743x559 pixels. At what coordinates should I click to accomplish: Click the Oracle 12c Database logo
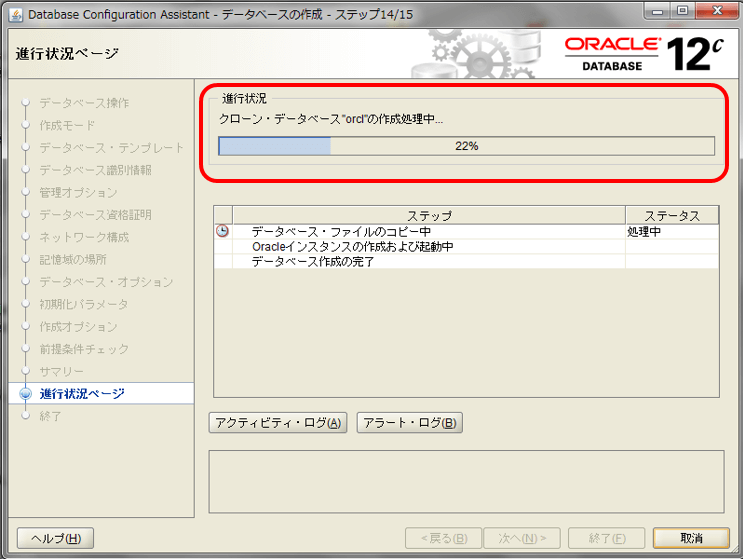(x=644, y=54)
